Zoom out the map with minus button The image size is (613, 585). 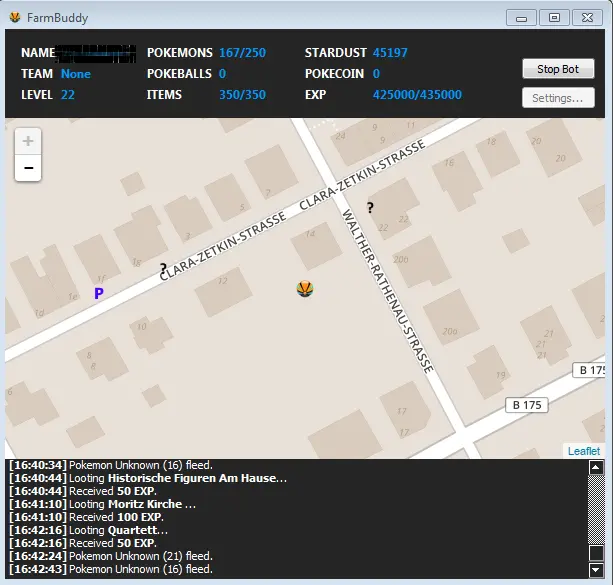point(28,168)
